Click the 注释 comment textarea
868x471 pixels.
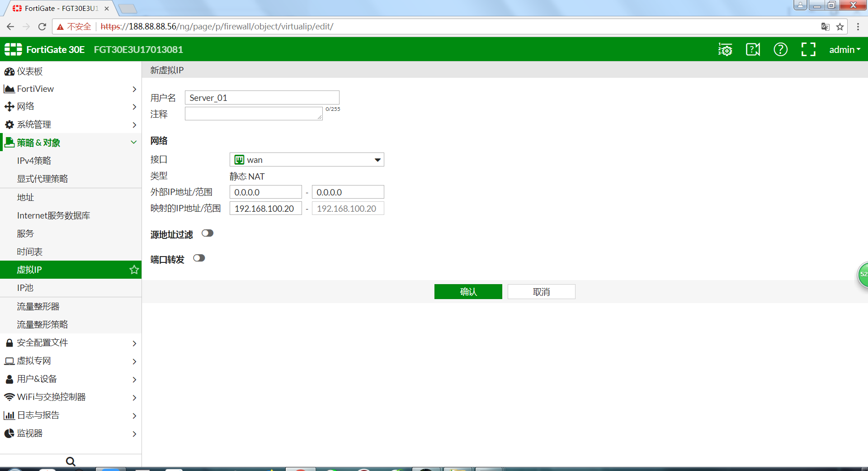pos(254,114)
